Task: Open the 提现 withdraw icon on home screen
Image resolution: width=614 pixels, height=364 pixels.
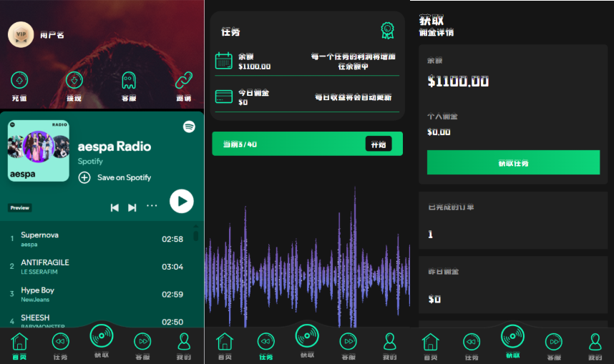Action: (74, 81)
